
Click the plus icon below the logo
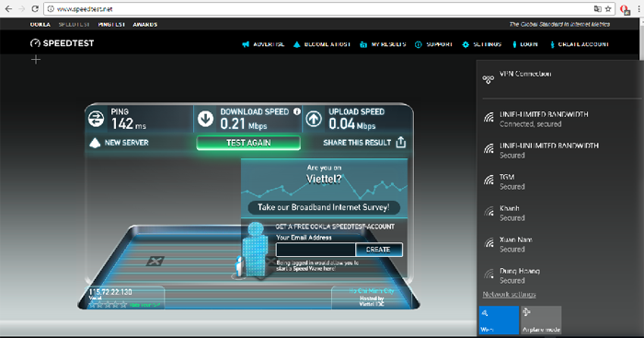click(36, 60)
